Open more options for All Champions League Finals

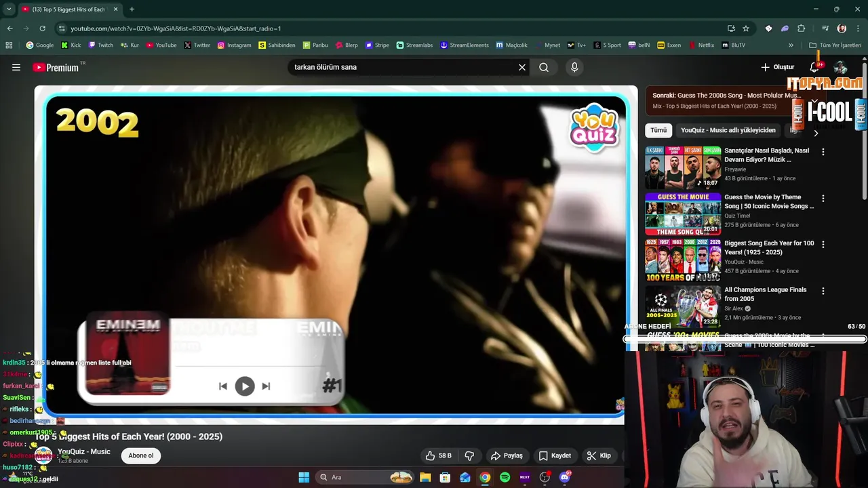coord(823,291)
